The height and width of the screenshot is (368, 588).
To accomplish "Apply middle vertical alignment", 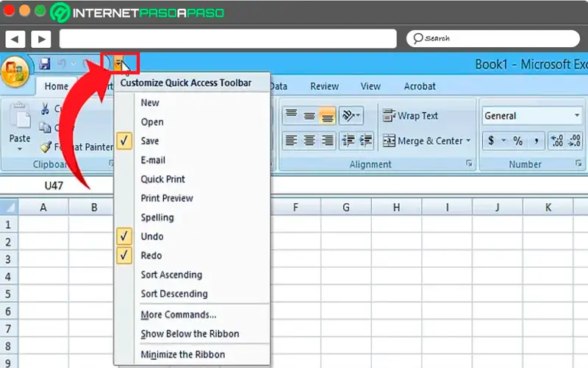I will click(x=309, y=115).
